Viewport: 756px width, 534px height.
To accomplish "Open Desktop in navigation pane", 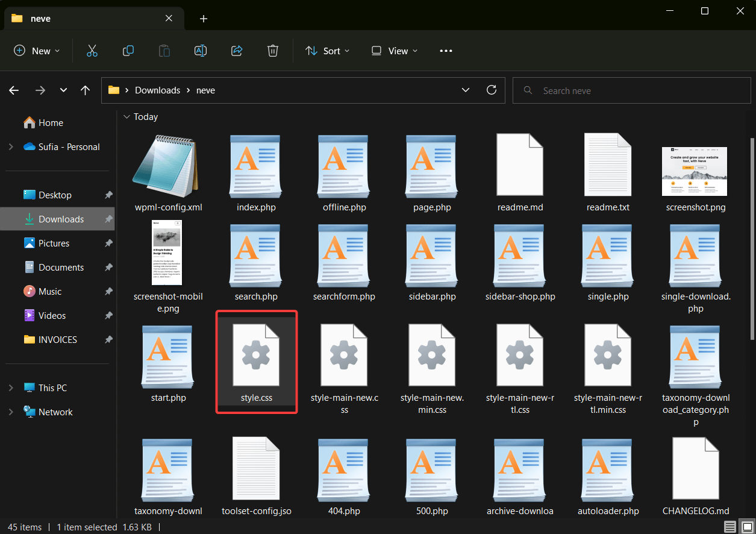I will [x=55, y=195].
